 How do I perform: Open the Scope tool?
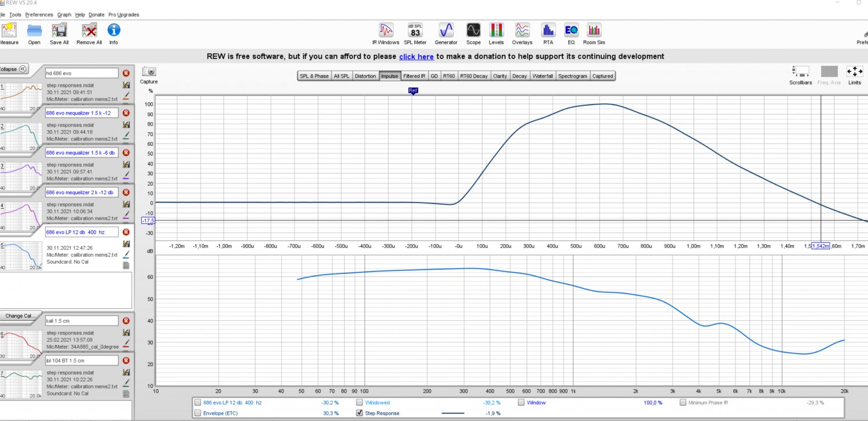[x=473, y=30]
